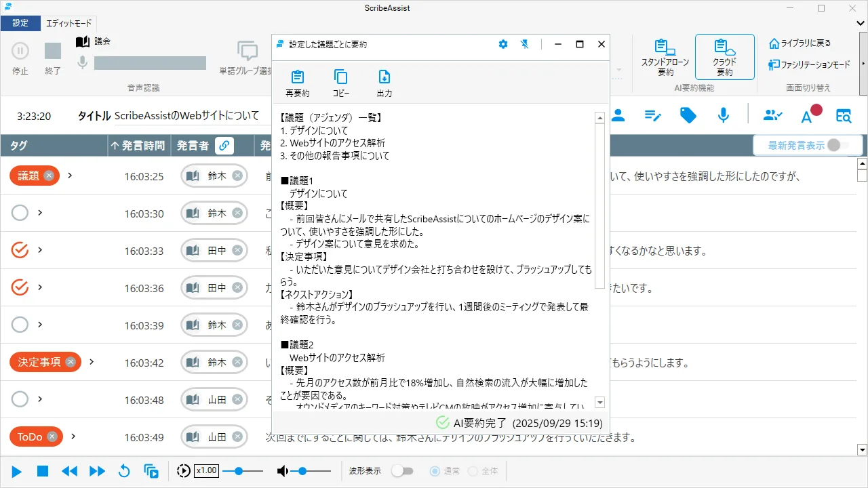Image resolution: width=868 pixels, height=488 pixels.
Task: Copy the summary with the コピー icon
Action: (341, 77)
